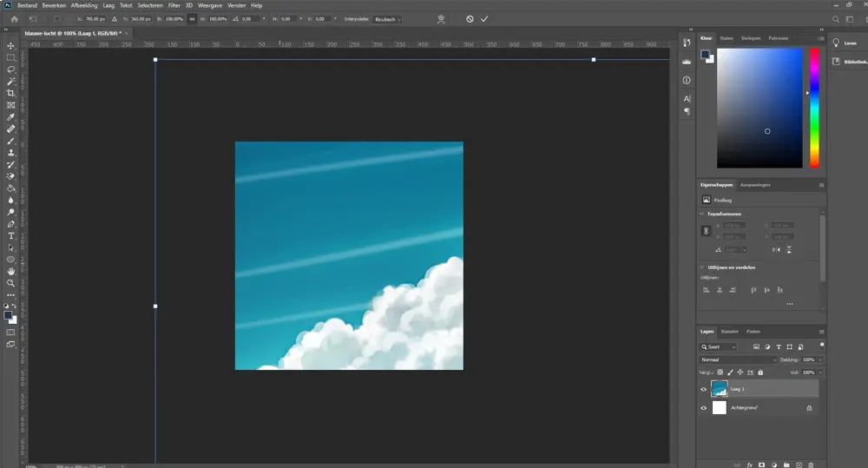Add a layer style with the fx icon
This screenshot has height=468, width=868.
pos(750,465)
